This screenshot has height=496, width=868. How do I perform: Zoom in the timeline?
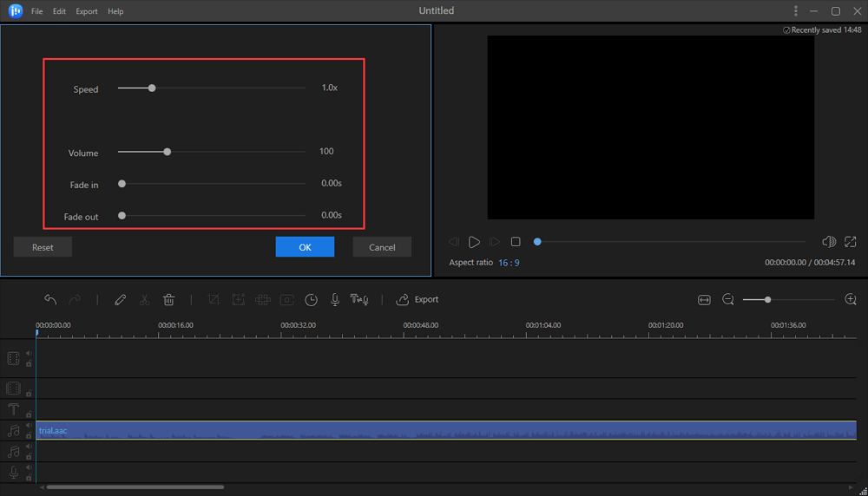pos(851,300)
